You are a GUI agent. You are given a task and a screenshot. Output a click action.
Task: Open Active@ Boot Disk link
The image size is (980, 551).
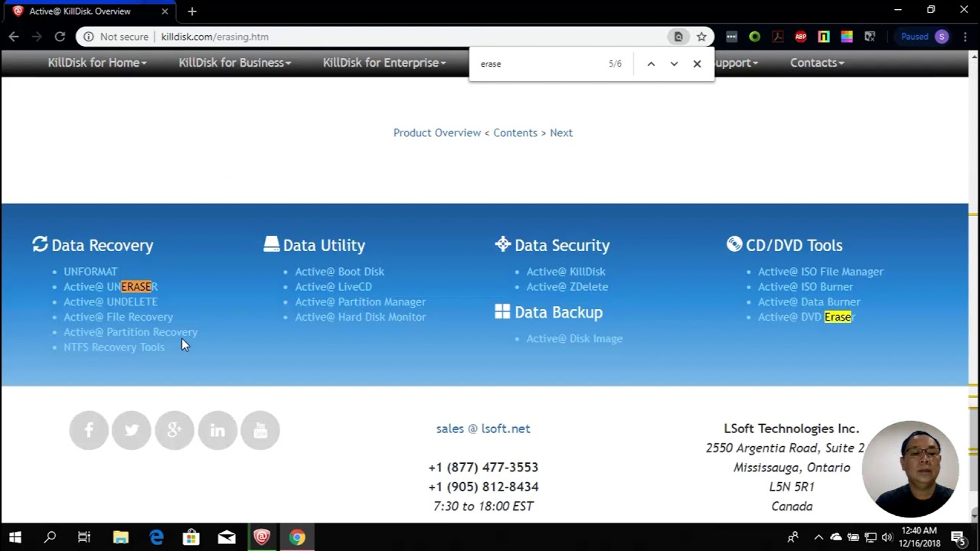click(x=340, y=272)
